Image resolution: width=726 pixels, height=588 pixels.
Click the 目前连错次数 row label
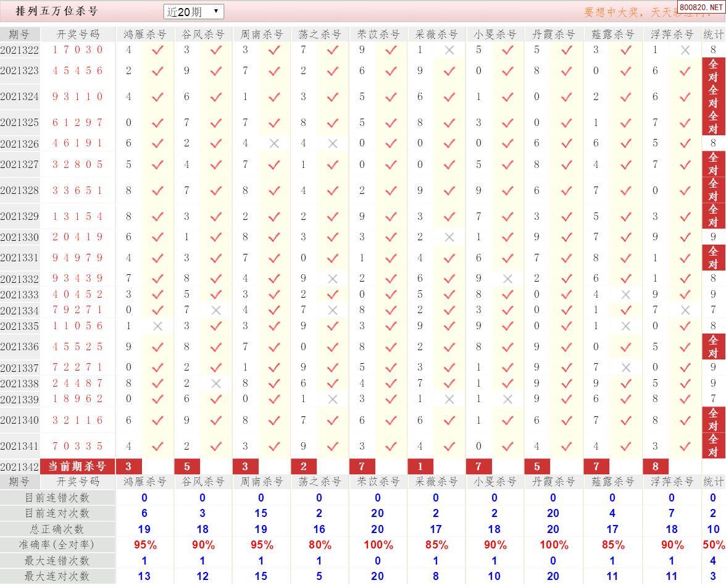click(x=57, y=498)
